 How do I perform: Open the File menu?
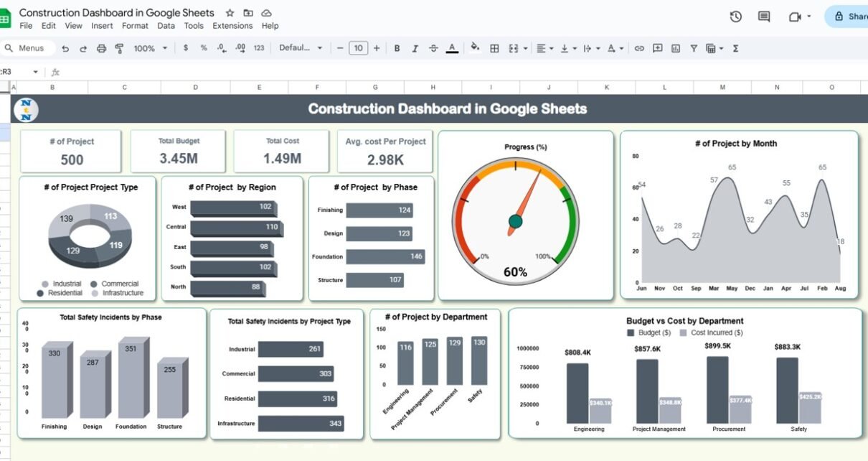coord(26,26)
